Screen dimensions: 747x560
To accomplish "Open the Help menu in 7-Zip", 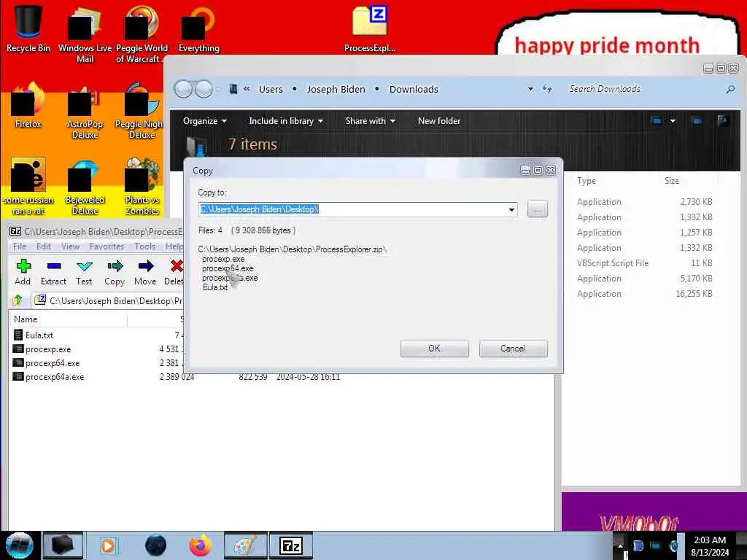I will tap(174, 246).
